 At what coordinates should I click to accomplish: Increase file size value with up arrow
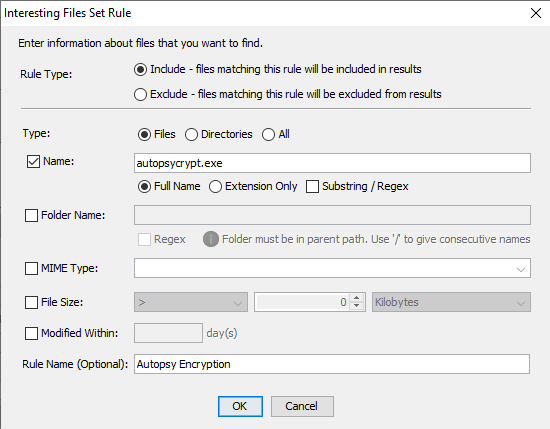click(x=357, y=298)
